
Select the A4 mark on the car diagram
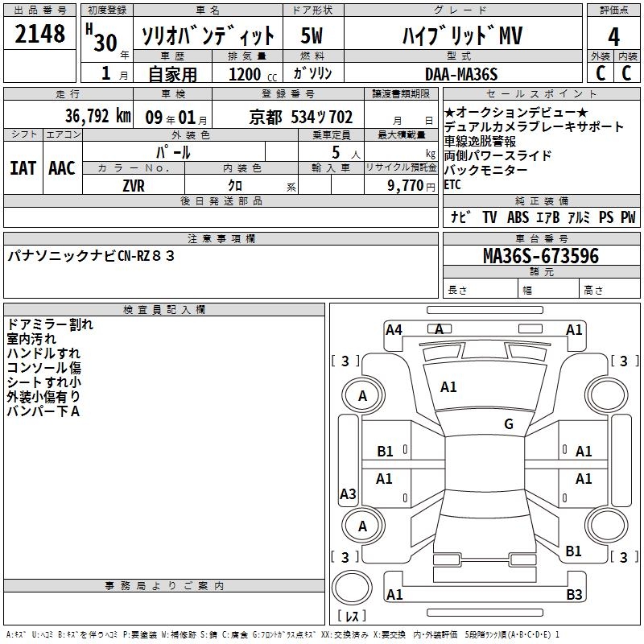[394, 330]
